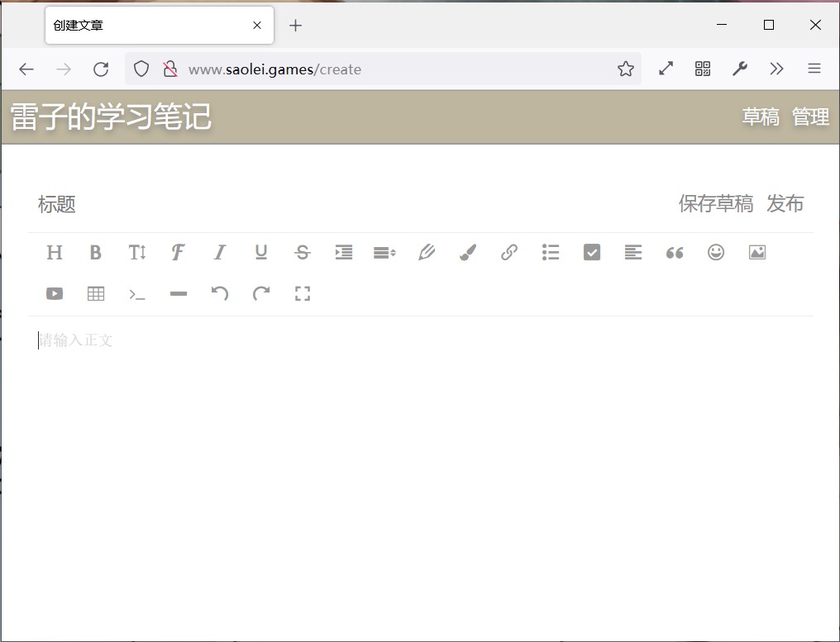
Task: Insert a blockquote
Action: point(675,253)
